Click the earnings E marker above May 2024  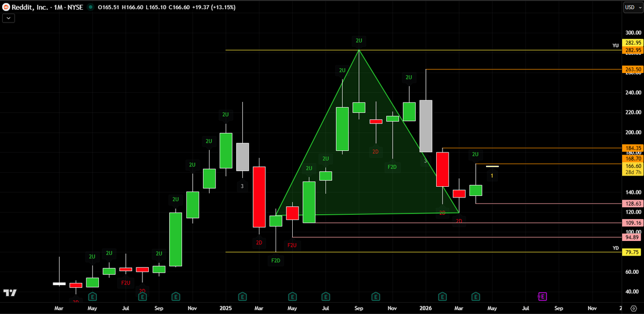point(92,296)
